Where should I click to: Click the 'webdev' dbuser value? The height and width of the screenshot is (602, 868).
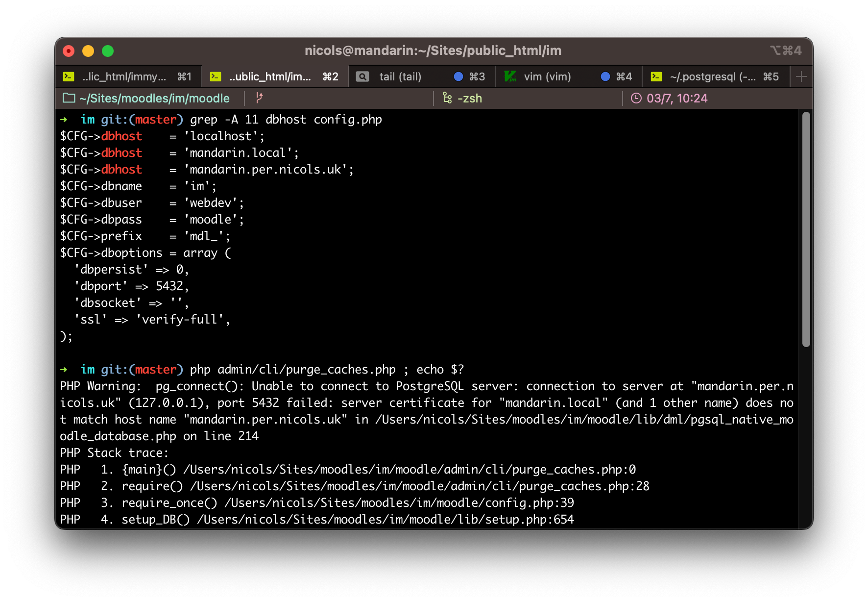[x=214, y=203]
